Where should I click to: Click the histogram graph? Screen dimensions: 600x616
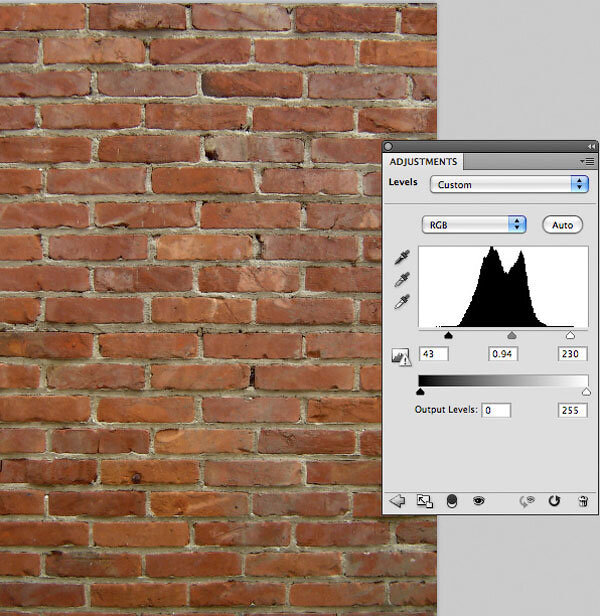pyautogui.click(x=503, y=287)
